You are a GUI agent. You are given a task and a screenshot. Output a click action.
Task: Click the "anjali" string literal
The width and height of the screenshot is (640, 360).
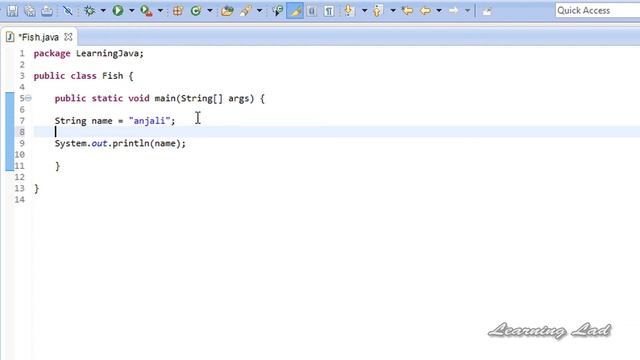(149, 121)
